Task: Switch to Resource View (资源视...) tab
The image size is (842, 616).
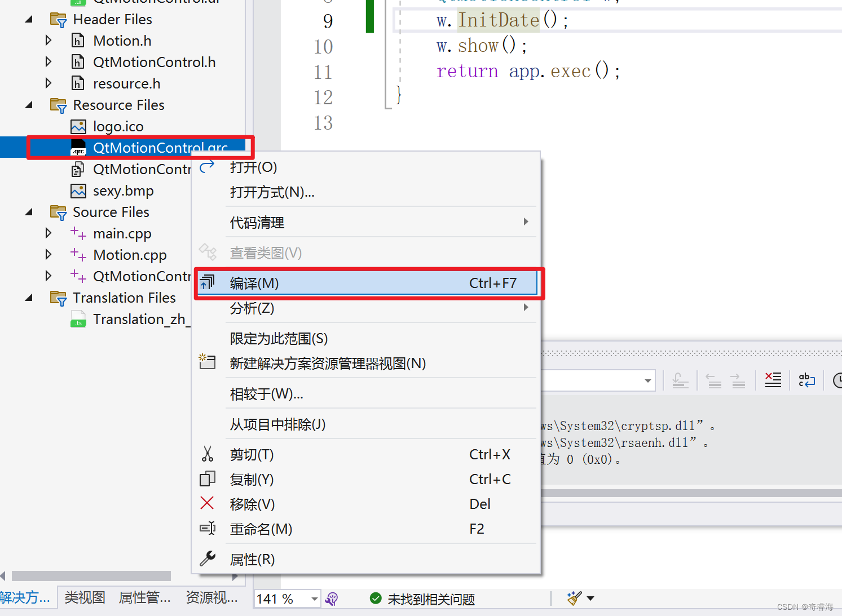Action: (x=212, y=597)
